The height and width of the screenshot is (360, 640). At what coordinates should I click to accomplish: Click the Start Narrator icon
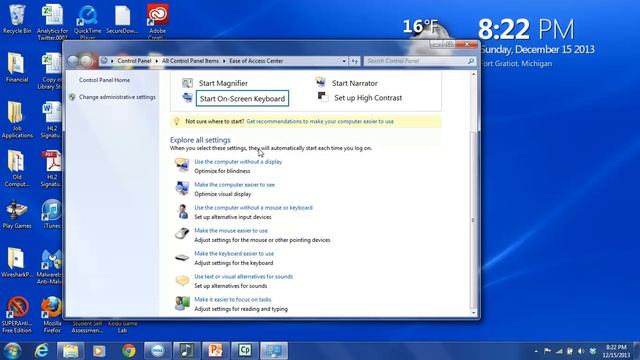coord(320,82)
